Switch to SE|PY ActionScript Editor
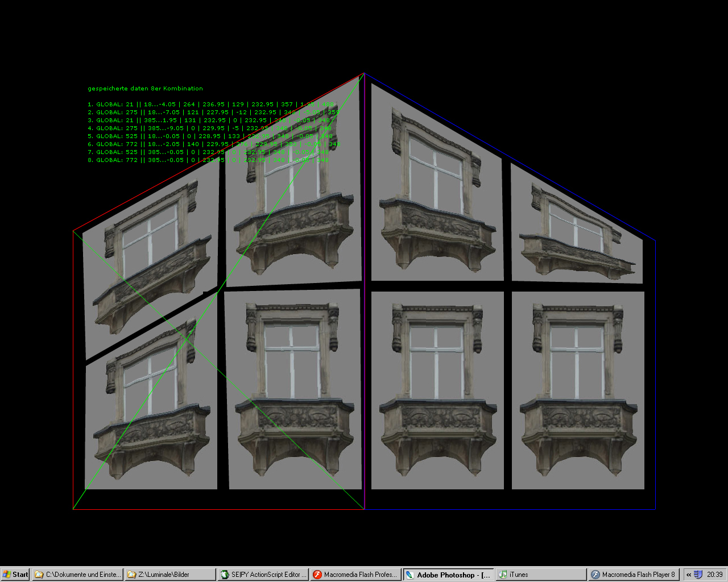Image resolution: width=728 pixels, height=582 pixels. coord(264,575)
